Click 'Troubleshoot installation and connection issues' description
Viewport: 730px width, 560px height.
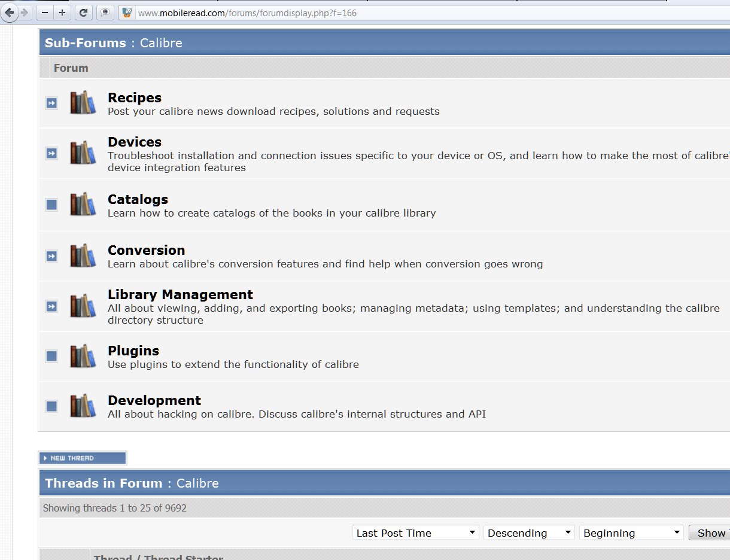point(419,162)
